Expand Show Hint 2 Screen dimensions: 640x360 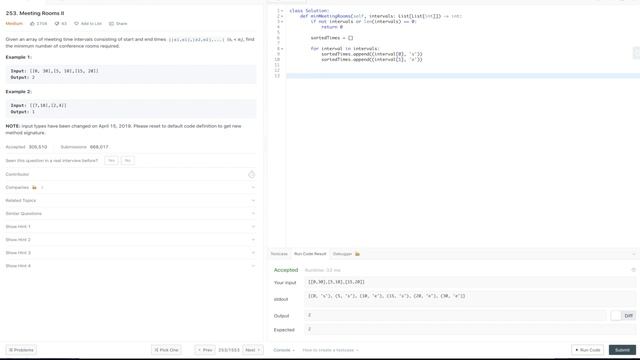click(x=253, y=240)
